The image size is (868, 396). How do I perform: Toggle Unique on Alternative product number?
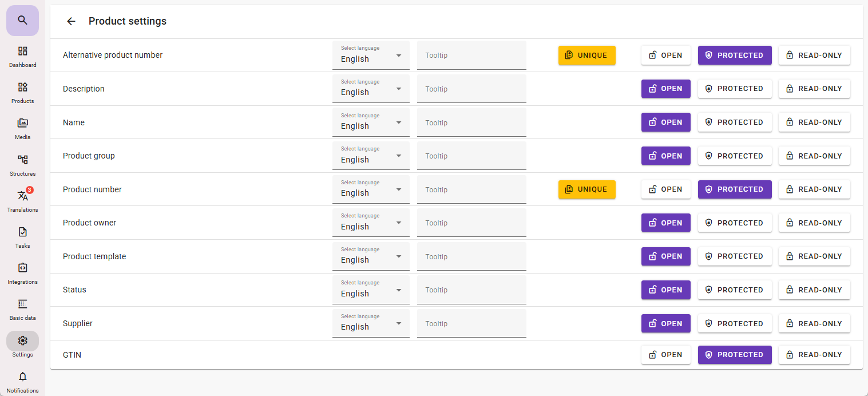pos(586,56)
